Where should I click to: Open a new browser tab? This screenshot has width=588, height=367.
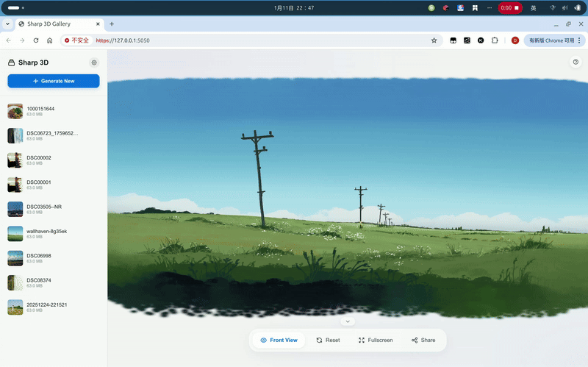coord(112,24)
